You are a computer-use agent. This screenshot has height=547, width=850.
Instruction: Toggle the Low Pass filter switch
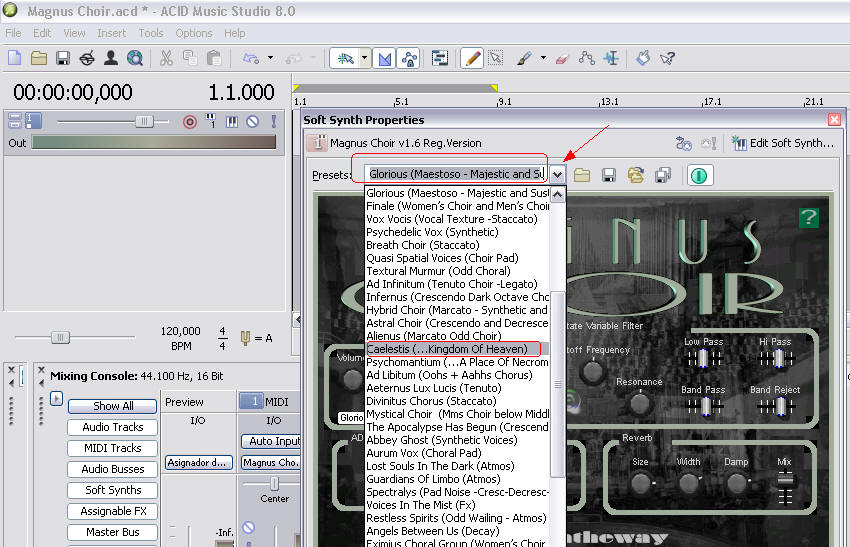pyautogui.click(x=703, y=358)
